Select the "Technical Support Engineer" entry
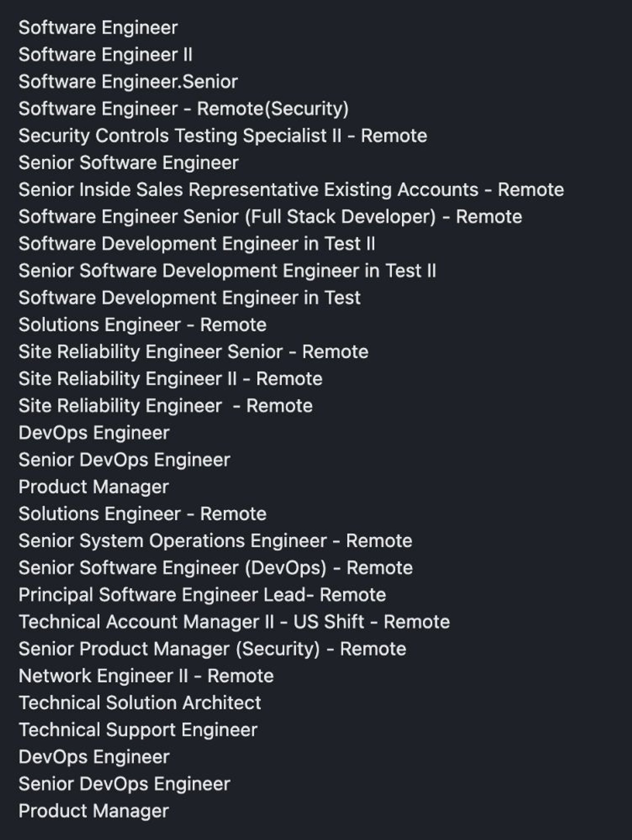Screen dimensions: 632x840 (138, 730)
